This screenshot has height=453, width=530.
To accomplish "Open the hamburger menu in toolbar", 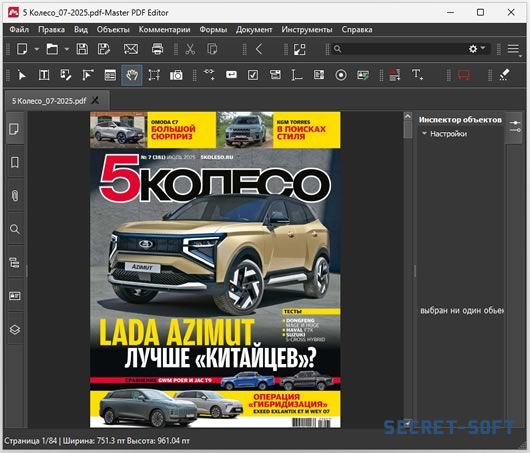I will point(513,49).
